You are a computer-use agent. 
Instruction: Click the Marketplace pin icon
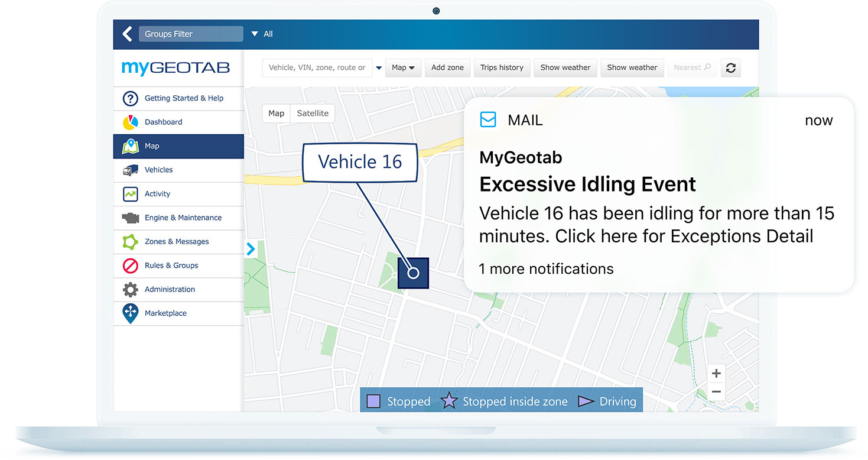(130, 313)
